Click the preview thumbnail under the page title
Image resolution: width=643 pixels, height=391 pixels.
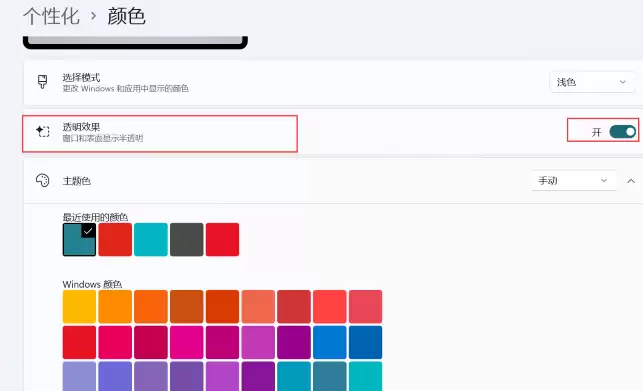[x=135, y=43]
